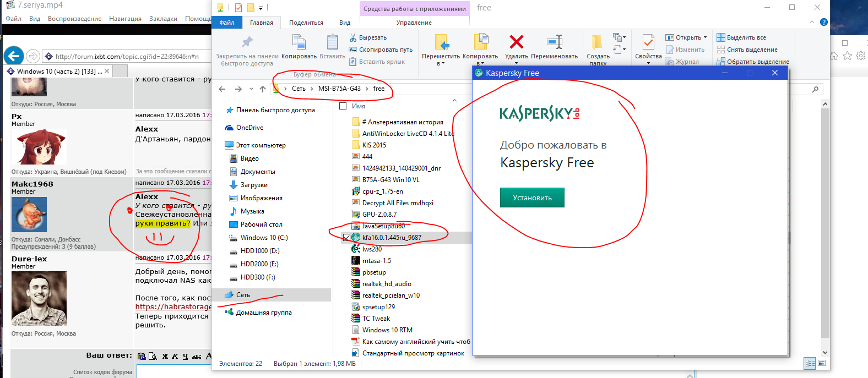Viewport: 868px width, 378px height.
Task: Click the Delete red X icon in ribbon
Action: coord(516,42)
